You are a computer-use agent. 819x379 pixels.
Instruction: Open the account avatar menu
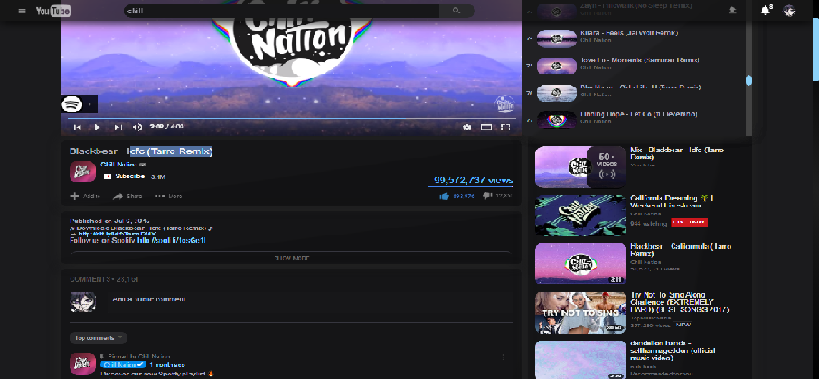pyautogui.click(x=789, y=10)
